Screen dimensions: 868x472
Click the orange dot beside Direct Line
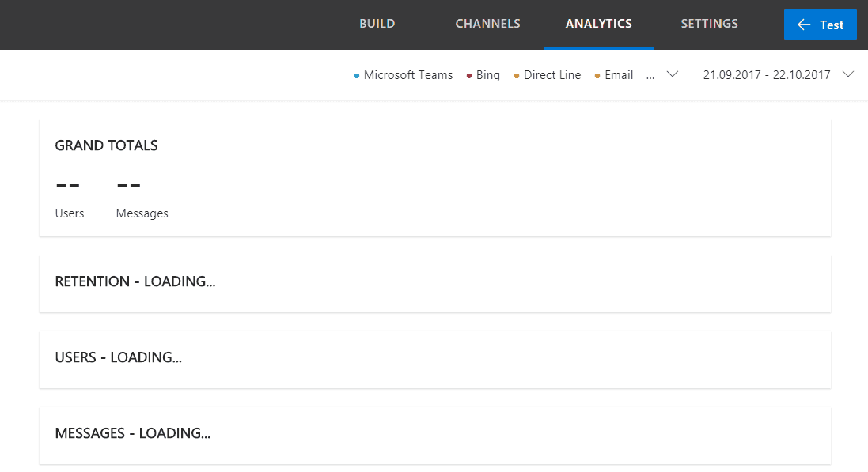[x=517, y=76]
